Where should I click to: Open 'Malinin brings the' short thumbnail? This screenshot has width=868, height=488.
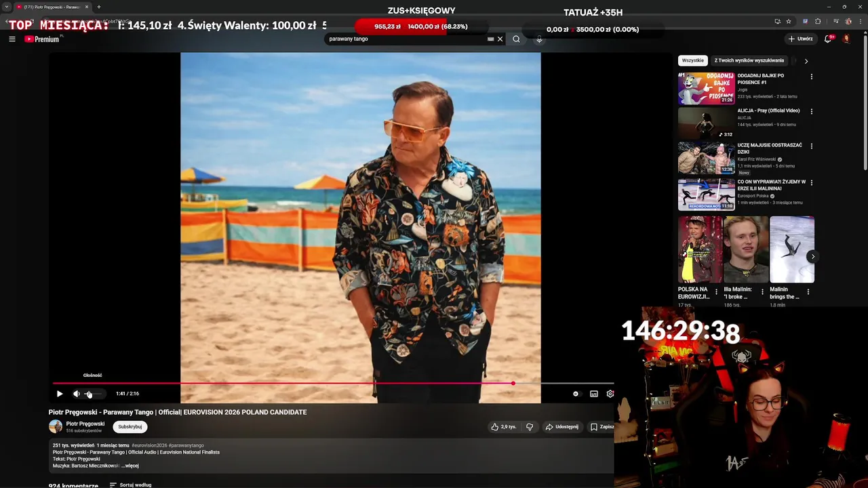point(792,249)
